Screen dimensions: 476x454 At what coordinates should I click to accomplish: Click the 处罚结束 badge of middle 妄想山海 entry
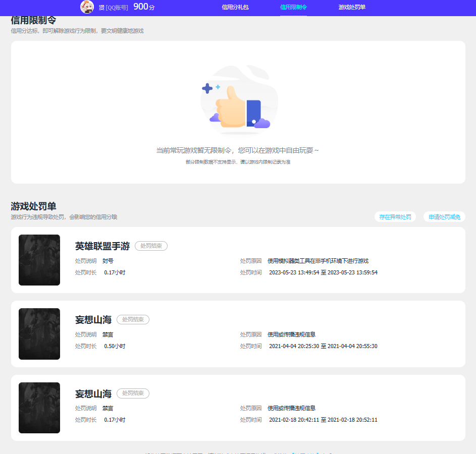pyautogui.click(x=133, y=319)
